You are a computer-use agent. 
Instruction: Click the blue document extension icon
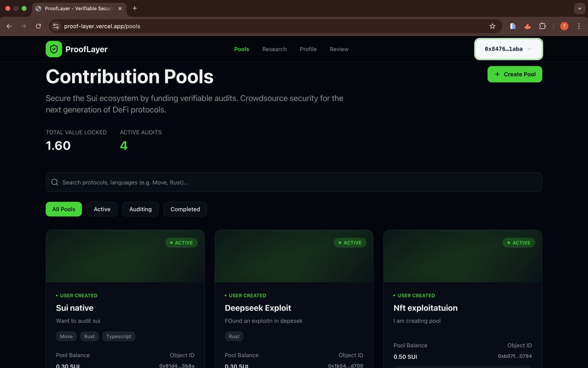pos(513,26)
